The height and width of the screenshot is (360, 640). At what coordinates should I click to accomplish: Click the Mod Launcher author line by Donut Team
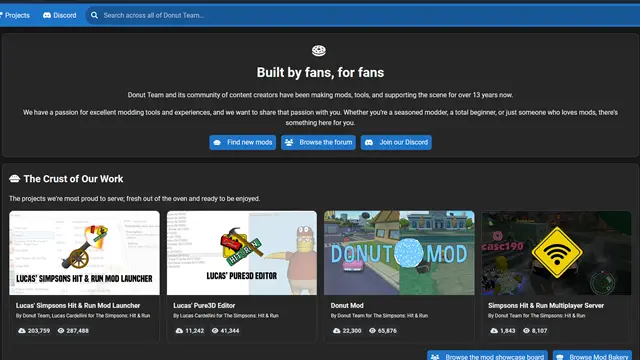83,316
